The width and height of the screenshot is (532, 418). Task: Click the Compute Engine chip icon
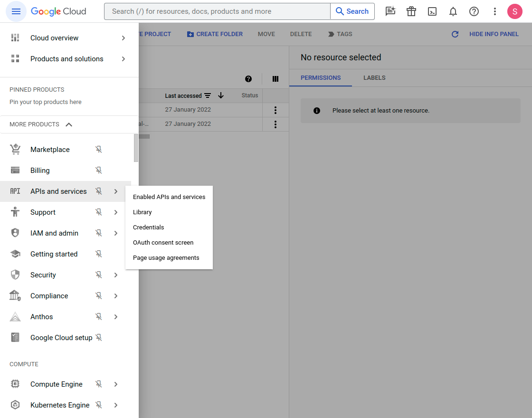tap(15, 384)
